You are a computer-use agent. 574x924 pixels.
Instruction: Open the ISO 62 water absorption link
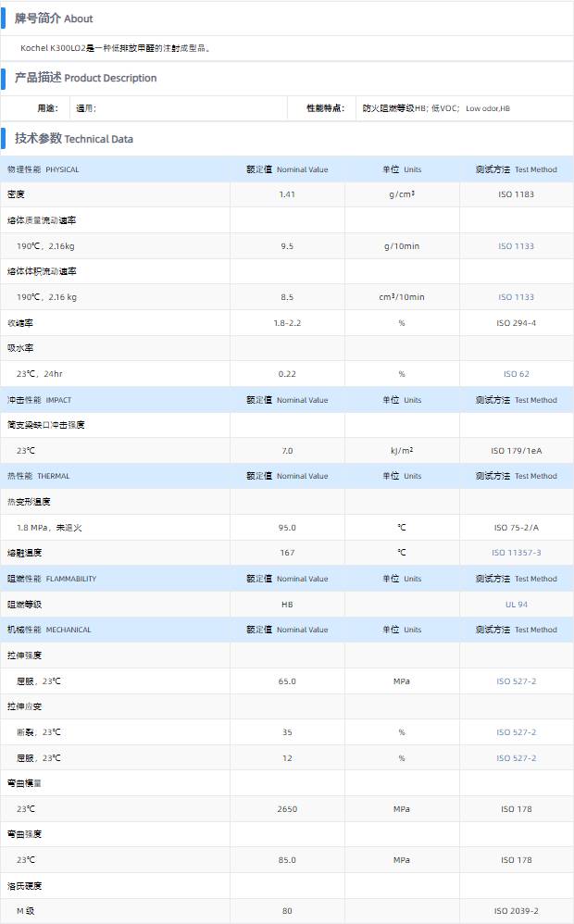point(516,374)
